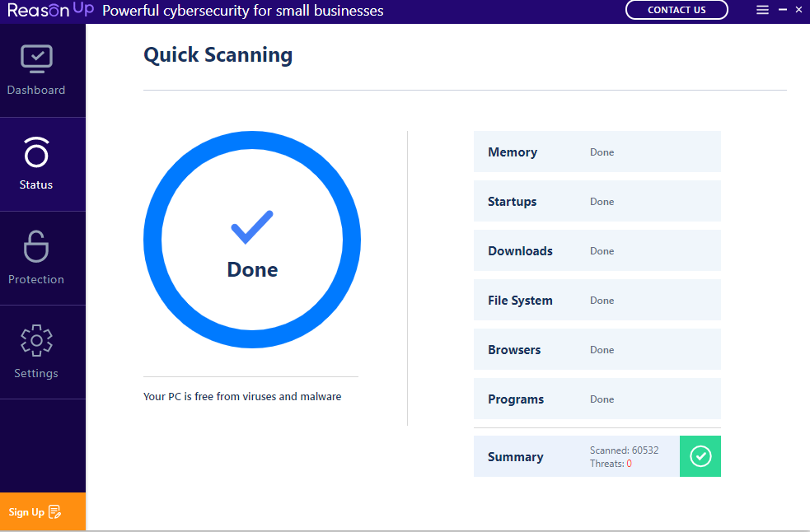Click Done status in Downloads row
Screen dimensions: 810x532
pos(602,251)
